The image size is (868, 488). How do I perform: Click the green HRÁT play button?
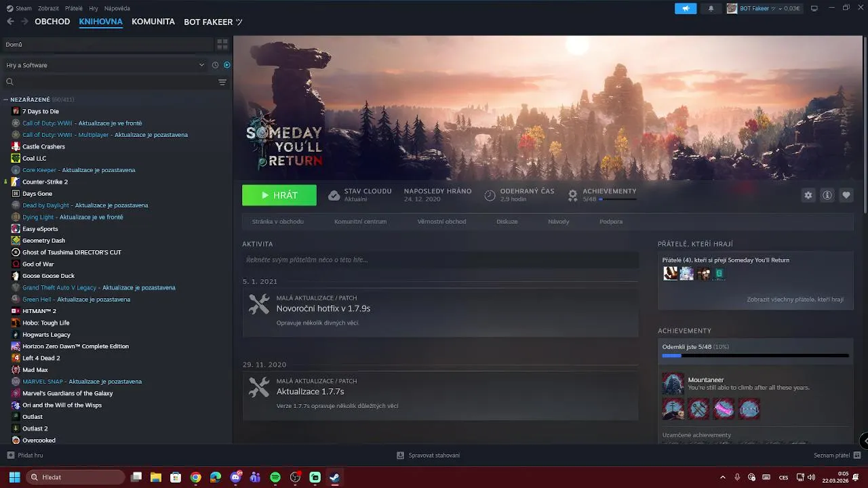coord(279,195)
